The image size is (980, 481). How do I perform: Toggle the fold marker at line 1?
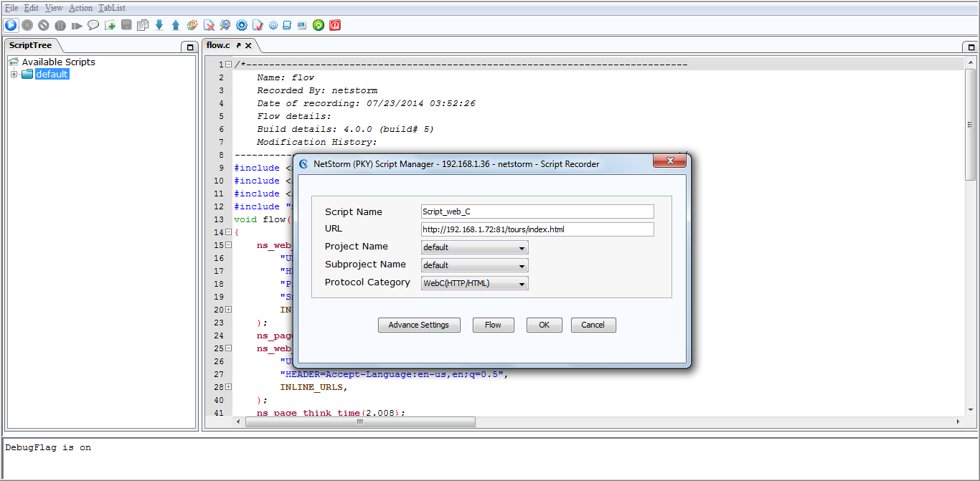[x=228, y=65]
